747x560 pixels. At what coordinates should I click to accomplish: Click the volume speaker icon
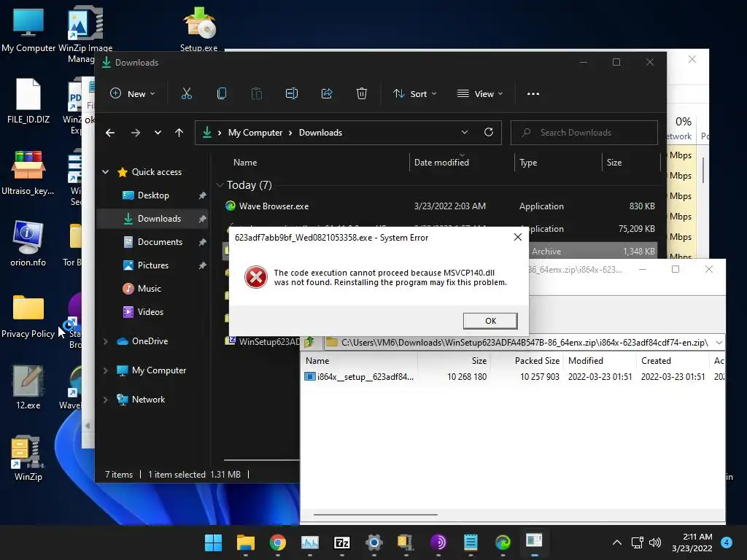[655, 542]
